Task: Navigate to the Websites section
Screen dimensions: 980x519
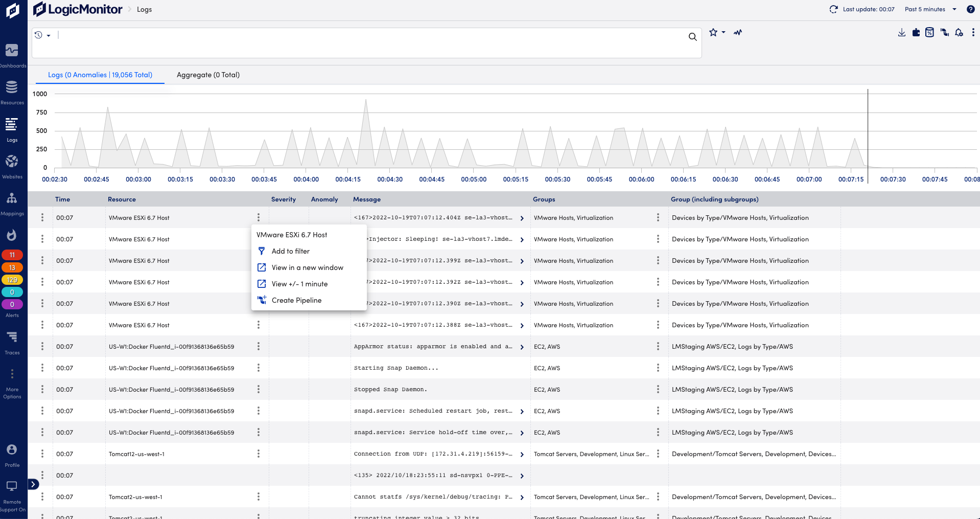Action: [12, 162]
